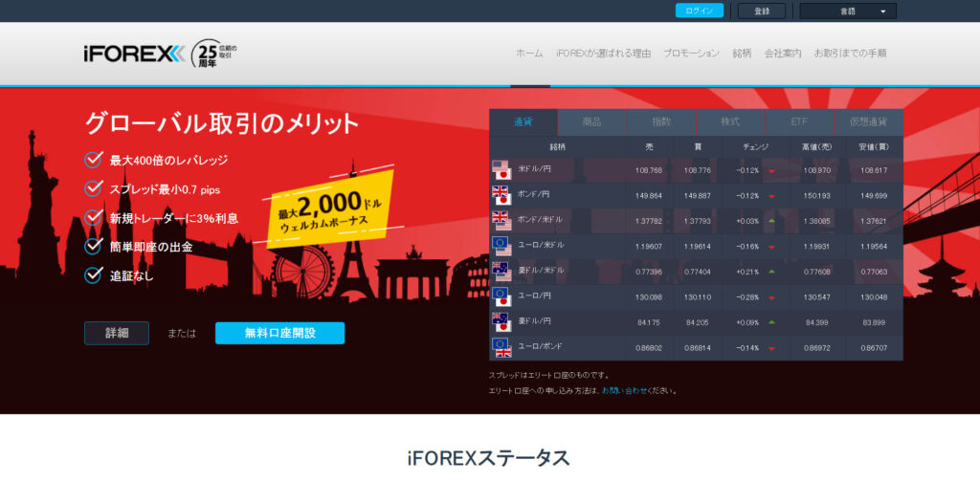Click the EU/Japan flag icon for ユーロ/円
980x482 pixels.
click(x=501, y=297)
